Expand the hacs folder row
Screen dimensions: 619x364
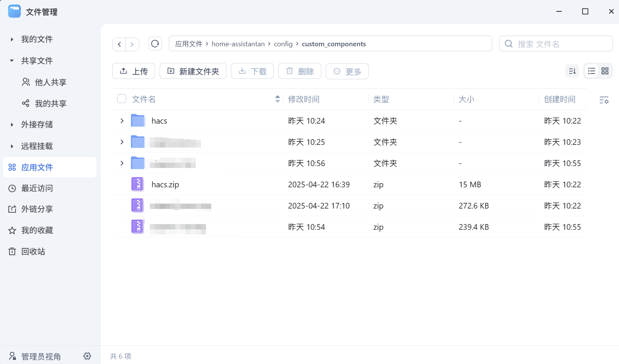[x=122, y=121]
